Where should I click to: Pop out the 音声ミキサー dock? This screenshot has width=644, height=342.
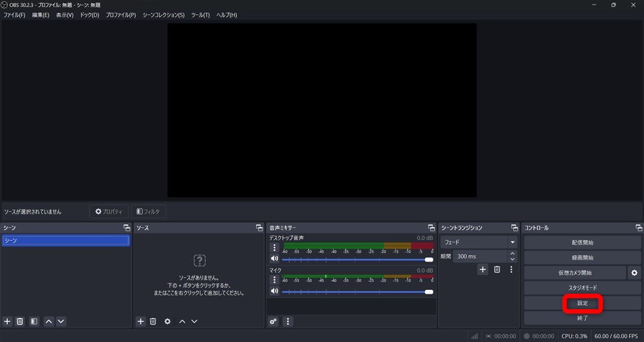pos(431,227)
